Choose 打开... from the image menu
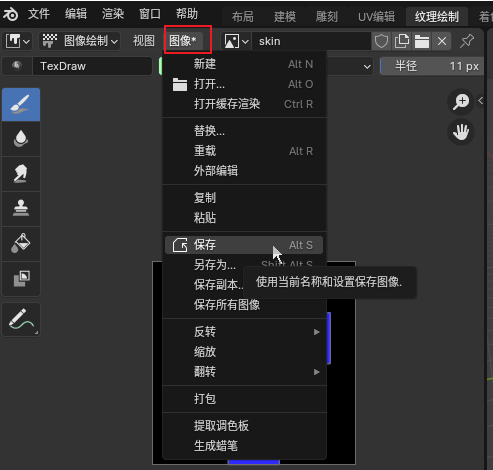 [x=244, y=84]
